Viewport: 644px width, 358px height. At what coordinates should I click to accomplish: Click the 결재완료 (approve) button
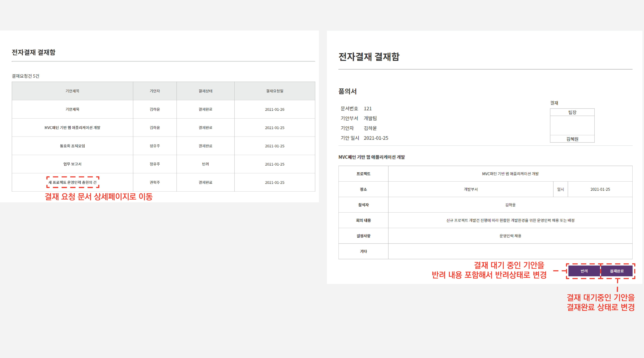pos(617,271)
